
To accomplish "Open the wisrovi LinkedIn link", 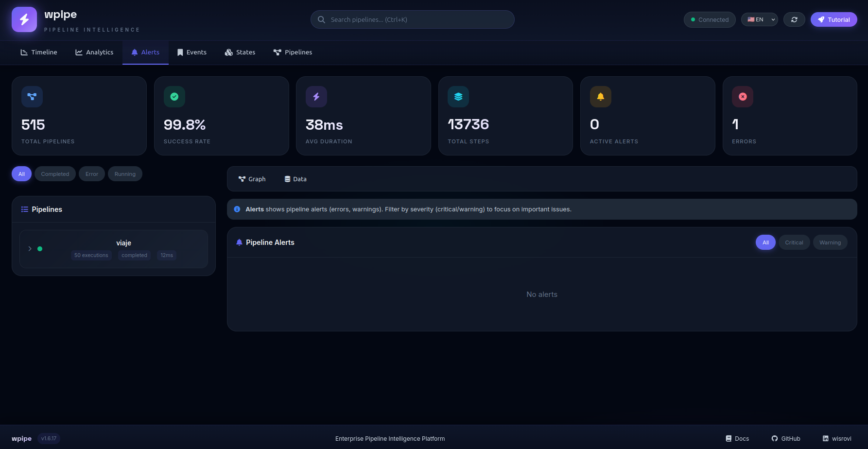I will (x=837, y=439).
